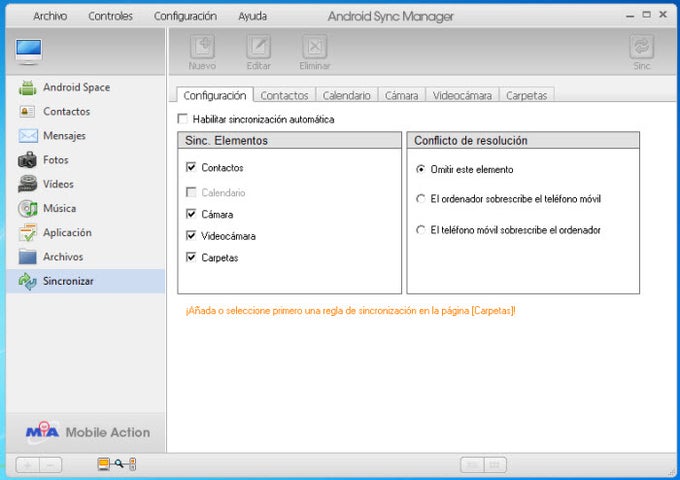This screenshot has height=480, width=680.
Task: Click the Sinc. Elementos group header
Action: (x=289, y=140)
